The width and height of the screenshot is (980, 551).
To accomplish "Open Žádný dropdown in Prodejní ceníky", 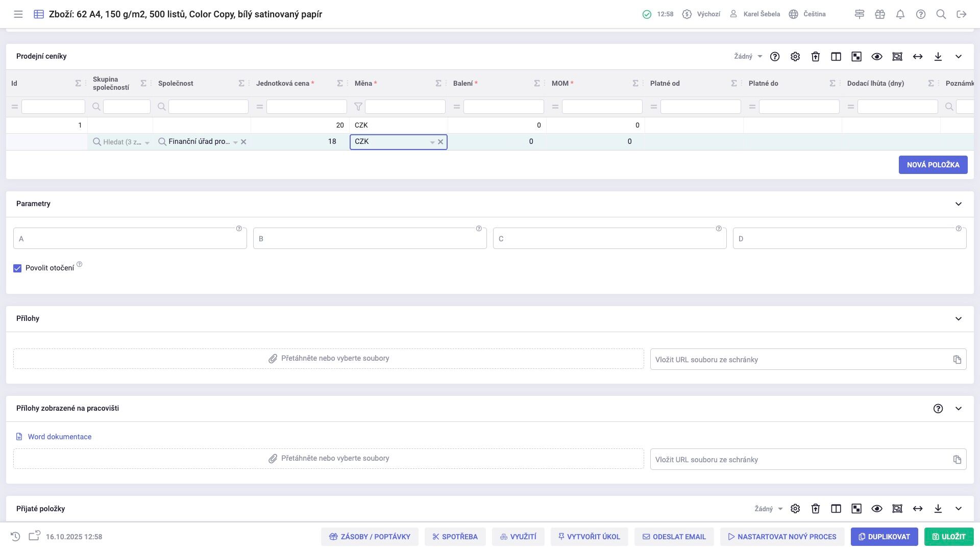I will click(x=748, y=57).
